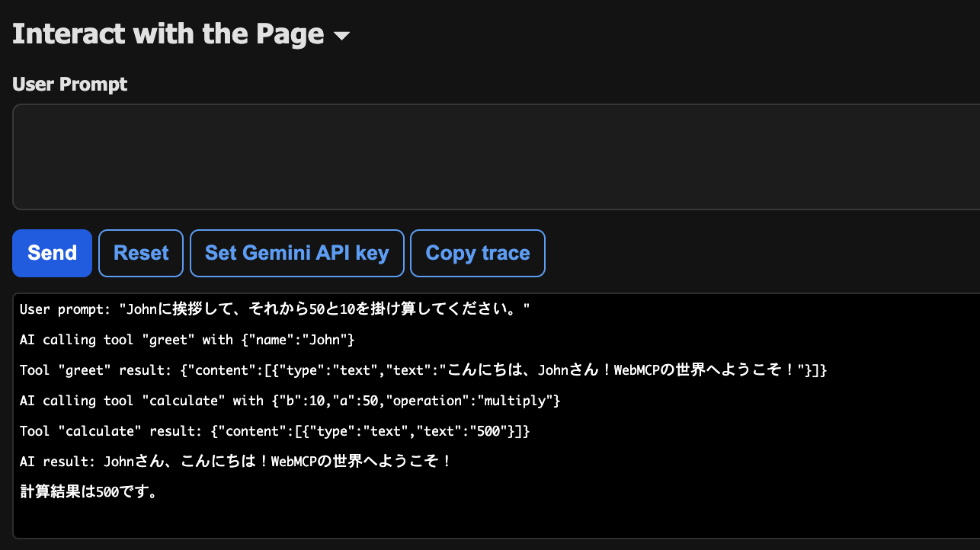Click the final 計算結果は500です line
Viewport: 980px width, 550px height.
(89, 492)
